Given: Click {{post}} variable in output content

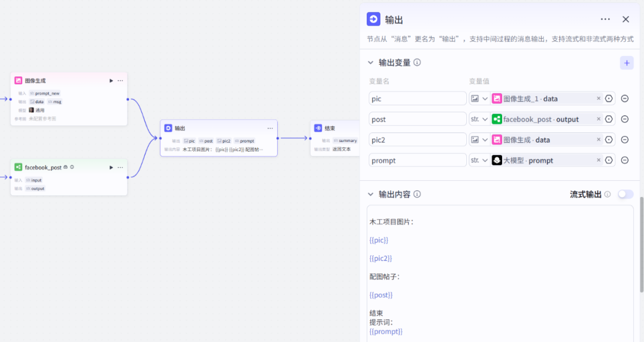Looking at the screenshot, I should pyautogui.click(x=381, y=295).
